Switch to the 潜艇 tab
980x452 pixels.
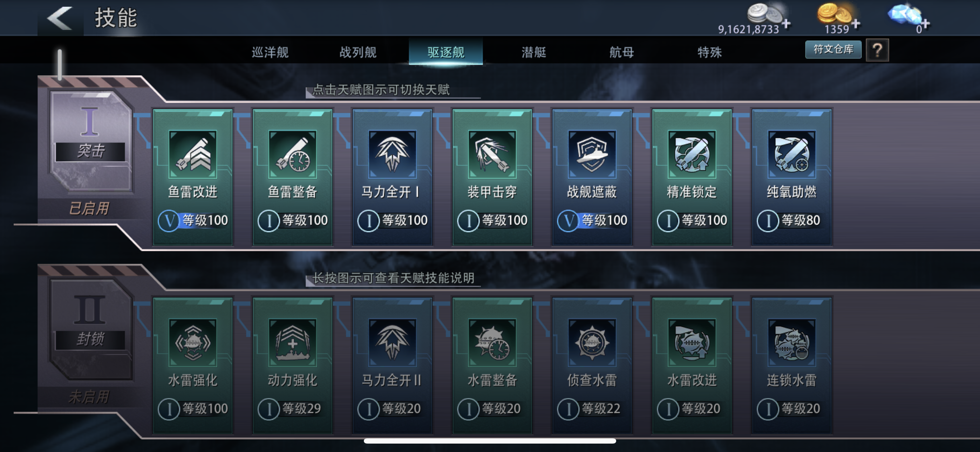(x=534, y=52)
